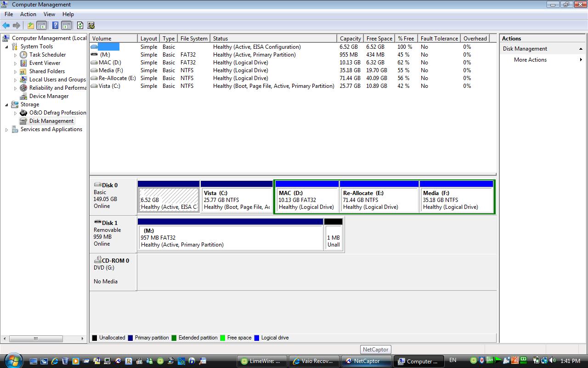Toggle Show/Hide Console Tree toolbar button
Image resolution: width=588 pixels, height=368 pixels.
41,25
